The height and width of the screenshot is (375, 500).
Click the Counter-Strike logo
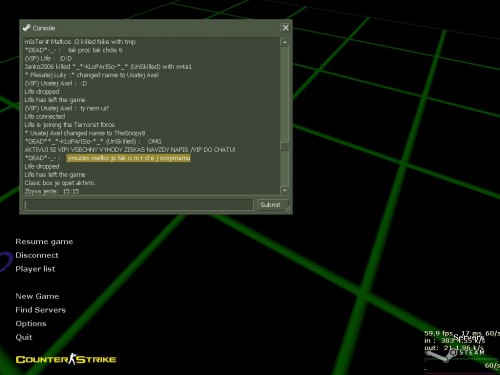(x=66, y=359)
